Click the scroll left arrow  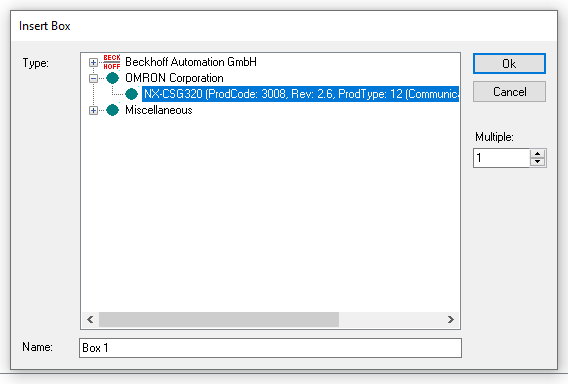(90, 320)
